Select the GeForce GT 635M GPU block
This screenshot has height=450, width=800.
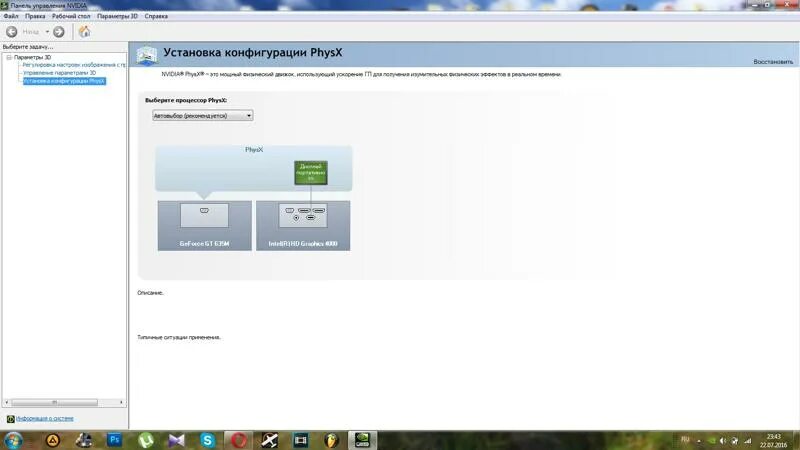205,226
